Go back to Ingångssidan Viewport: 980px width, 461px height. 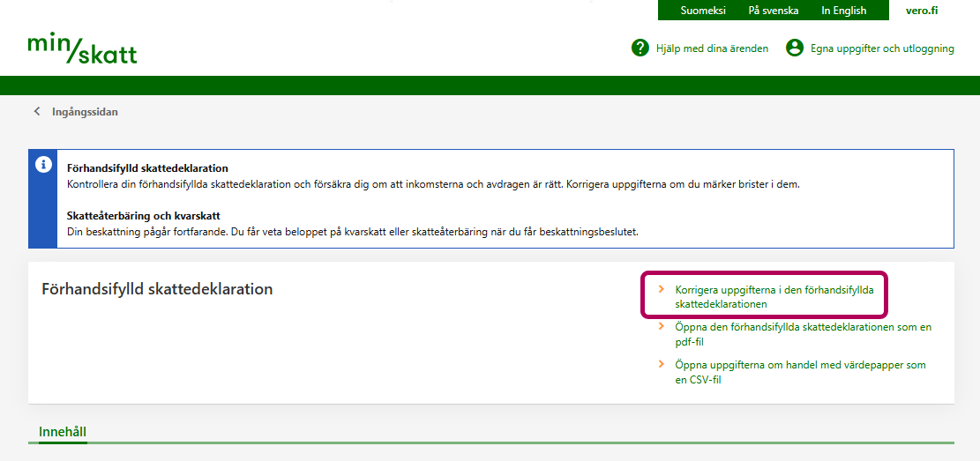85,112
